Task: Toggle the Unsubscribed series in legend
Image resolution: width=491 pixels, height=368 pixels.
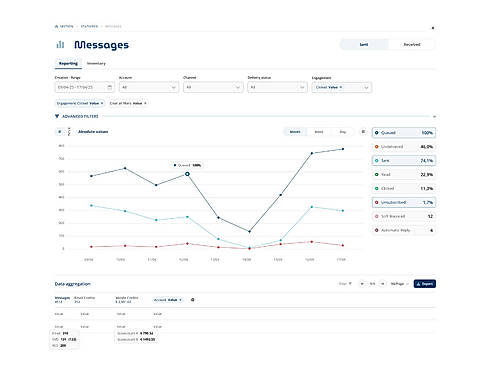Action: [x=404, y=202]
